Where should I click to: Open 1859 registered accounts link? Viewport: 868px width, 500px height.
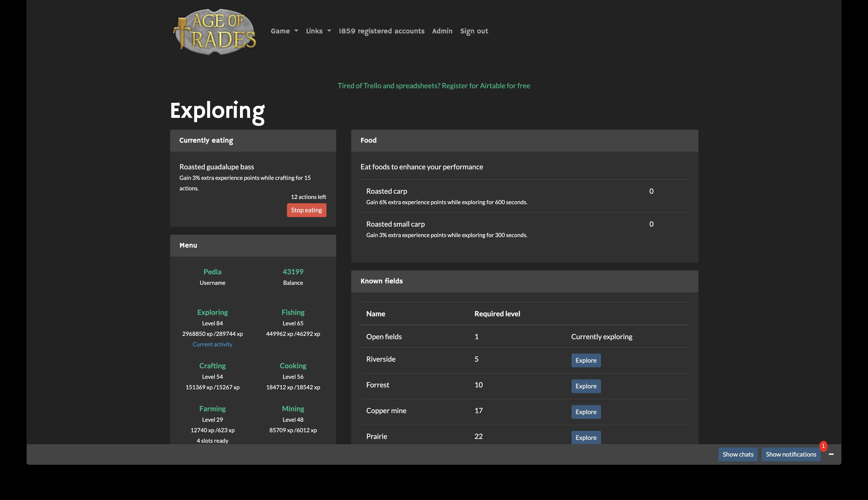381,31
